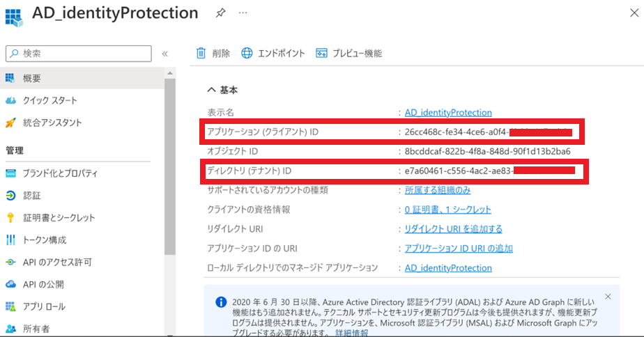Click the 認証 arrow icon
This screenshot has width=644, height=337.
coord(10,196)
